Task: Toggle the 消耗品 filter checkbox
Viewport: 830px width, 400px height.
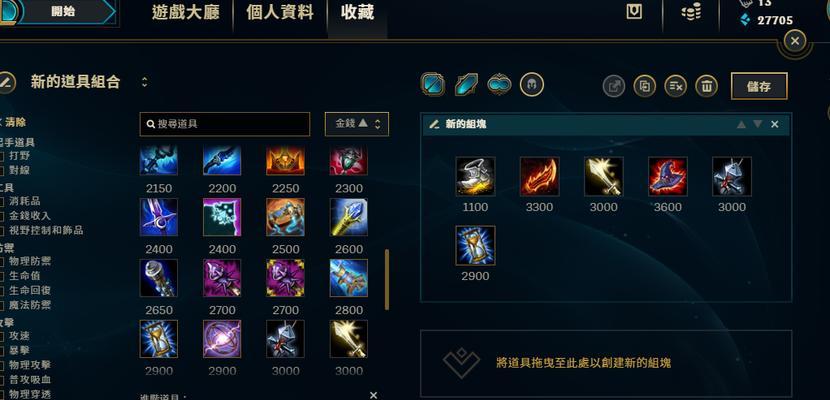Action: pos(2,202)
